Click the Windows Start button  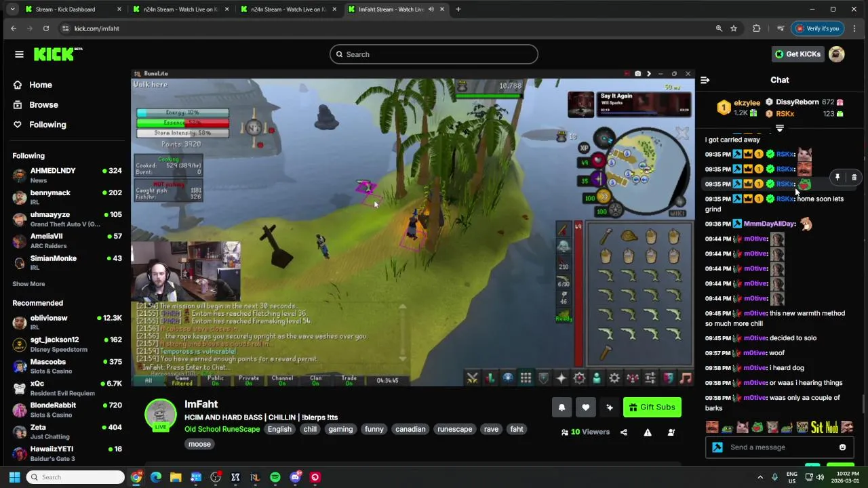[x=14, y=477]
